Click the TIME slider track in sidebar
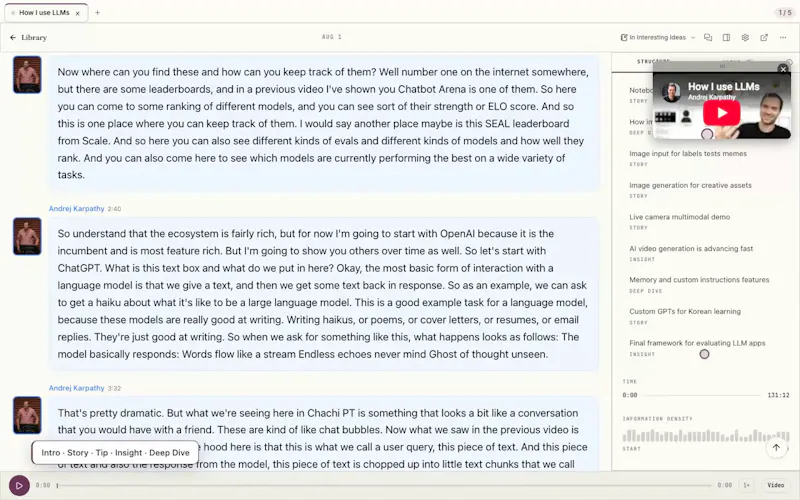 [x=702, y=395]
